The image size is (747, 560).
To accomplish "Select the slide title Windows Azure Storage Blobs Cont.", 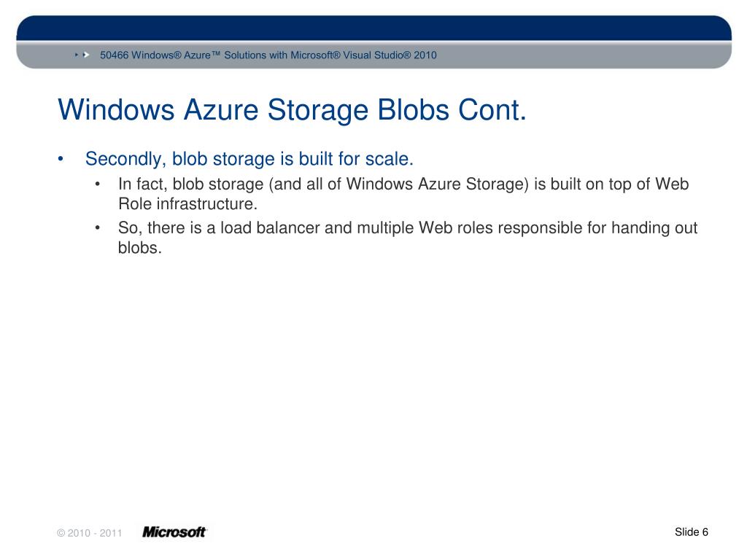I will tap(292, 110).
